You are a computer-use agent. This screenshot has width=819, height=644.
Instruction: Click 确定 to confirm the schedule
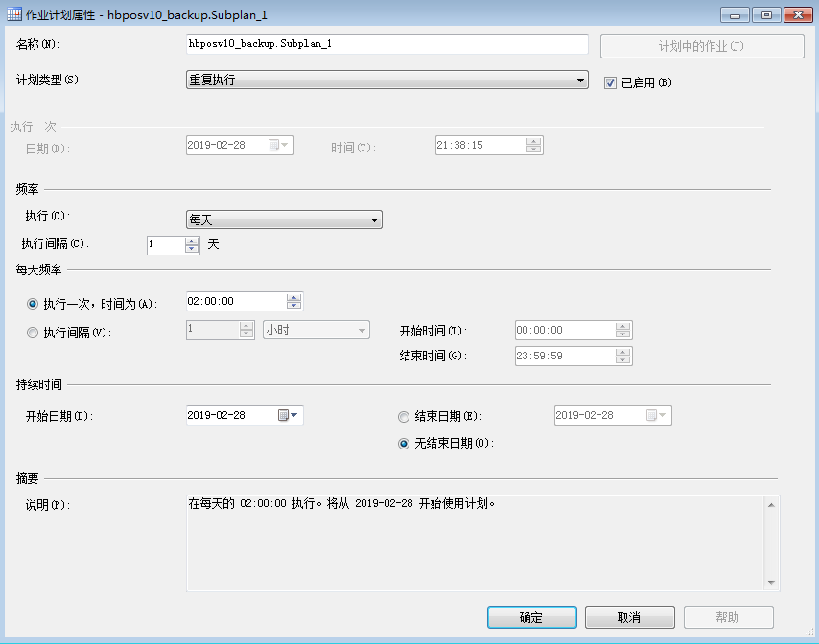click(x=531, y=617)
